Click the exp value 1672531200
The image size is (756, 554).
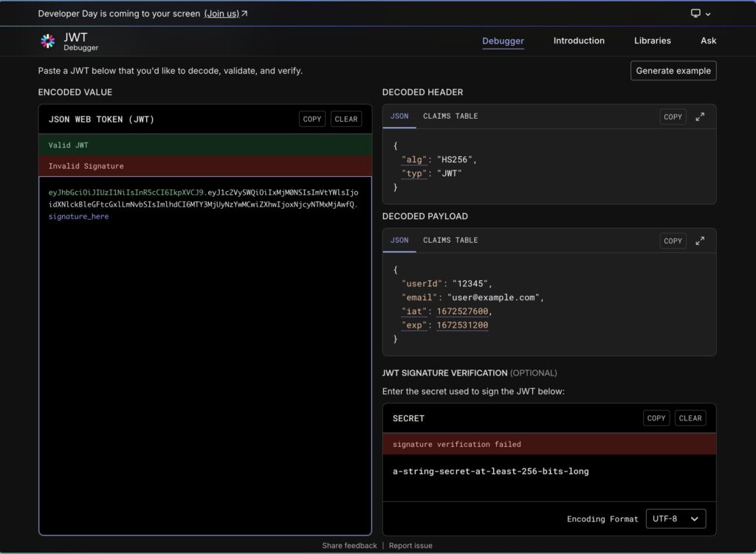pos(462,325)
